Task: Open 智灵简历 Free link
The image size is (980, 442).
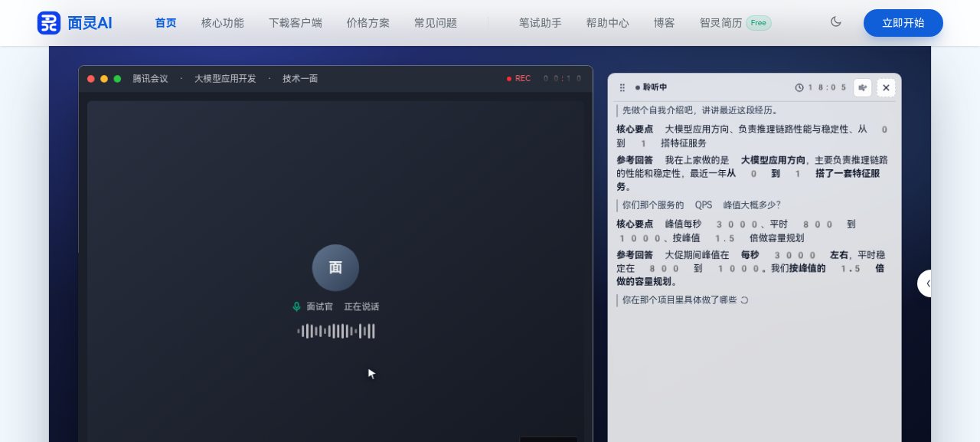Action: [735, 23]
